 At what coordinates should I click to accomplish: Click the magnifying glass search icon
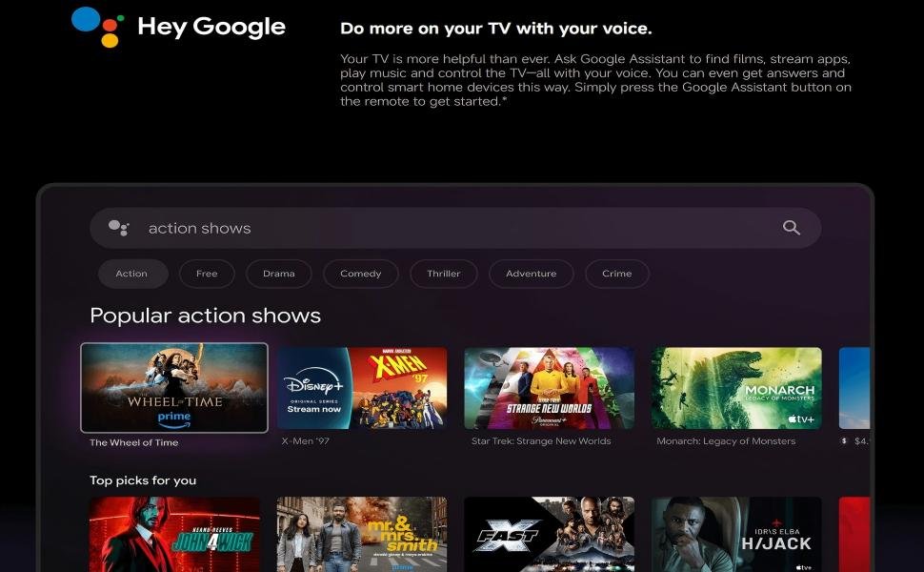coord(791,228)
